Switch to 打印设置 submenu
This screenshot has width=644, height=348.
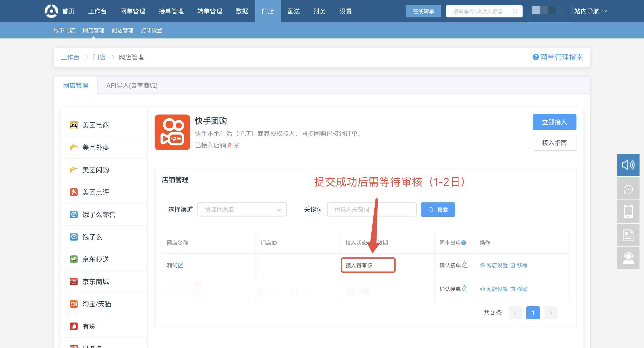point(152,30)
